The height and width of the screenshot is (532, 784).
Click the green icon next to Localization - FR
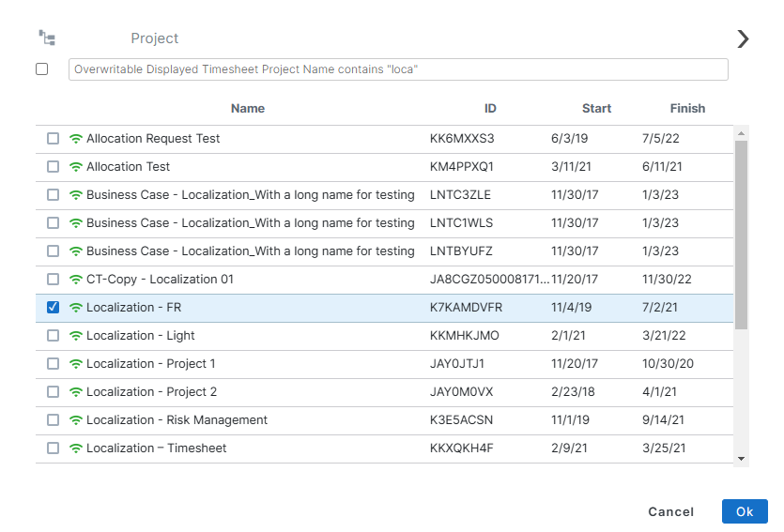76,308
